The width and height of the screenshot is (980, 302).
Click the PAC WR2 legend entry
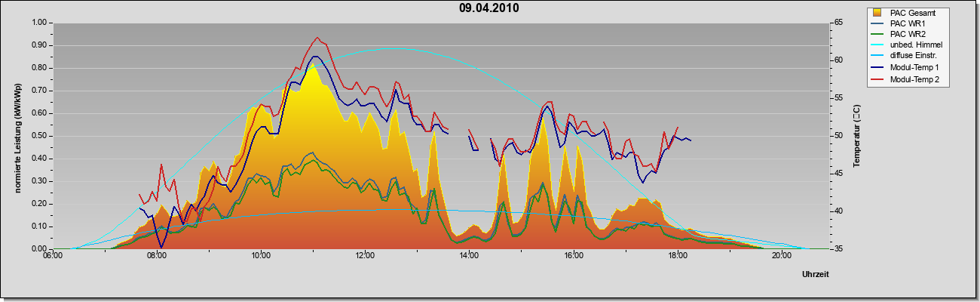(909, 35)
